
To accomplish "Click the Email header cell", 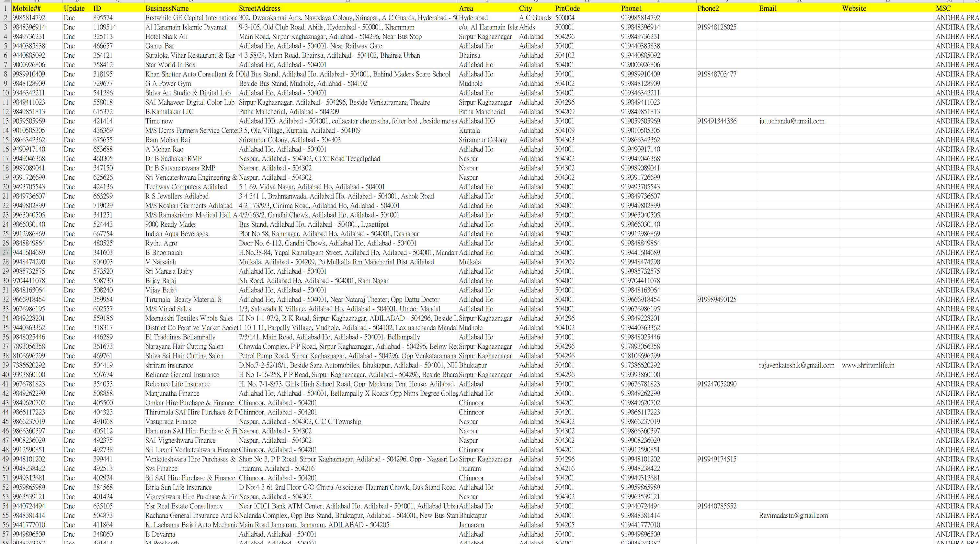I will (x=799, y=8).
